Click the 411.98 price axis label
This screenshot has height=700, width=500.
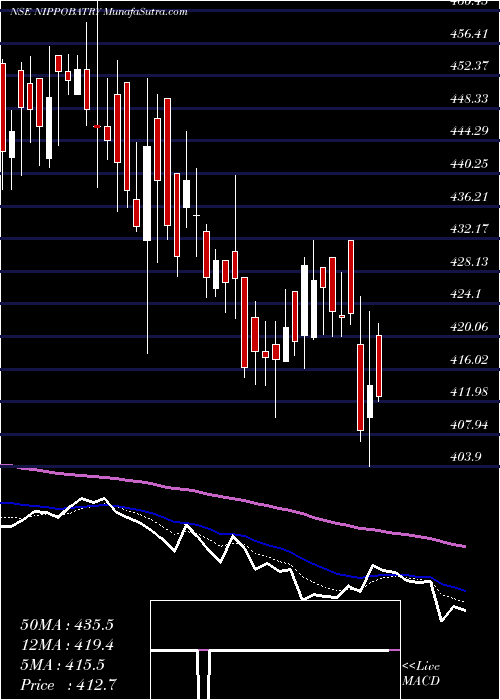pyautogui.click(x=469, y=392)
